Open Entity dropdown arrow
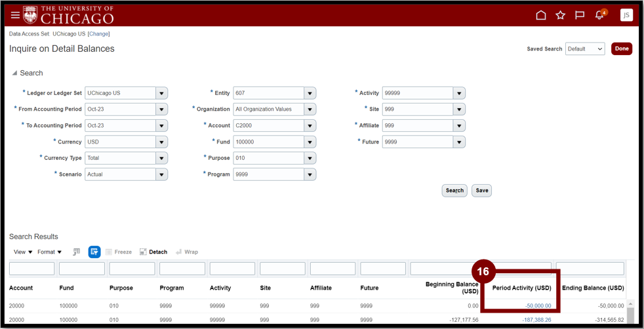Image resolution: width=644 pixels, height=329 pixels. pyautogui.click(x=310, y=93)
